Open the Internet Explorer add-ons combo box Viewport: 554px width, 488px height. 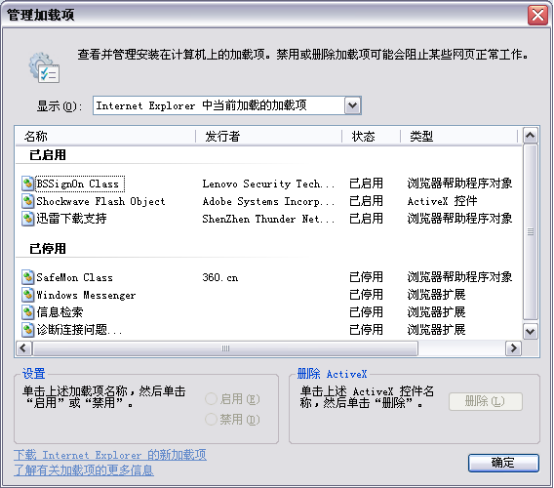point(227,105)
